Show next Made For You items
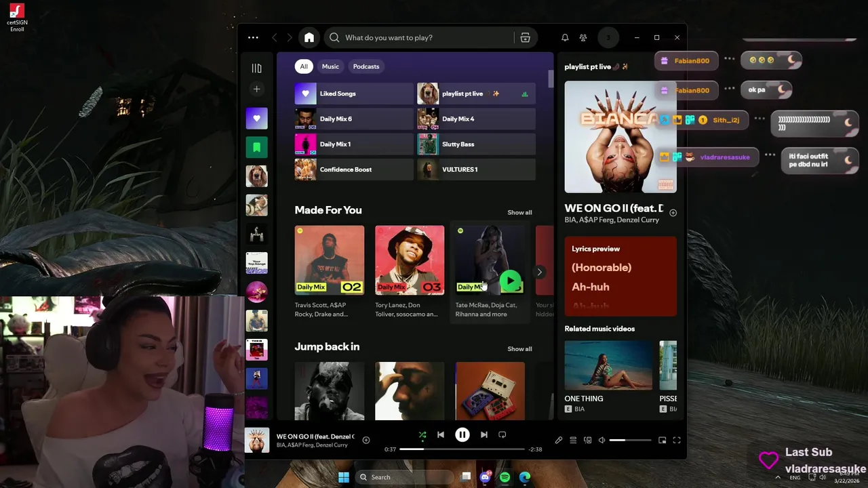The height and width of the screenshot is (488, 868). tap(539, 272)
